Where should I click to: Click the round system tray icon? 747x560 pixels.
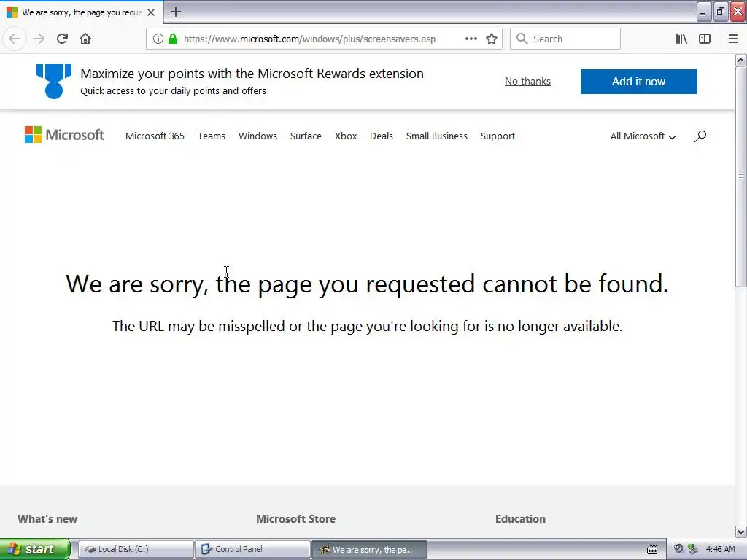coord(678,549)
